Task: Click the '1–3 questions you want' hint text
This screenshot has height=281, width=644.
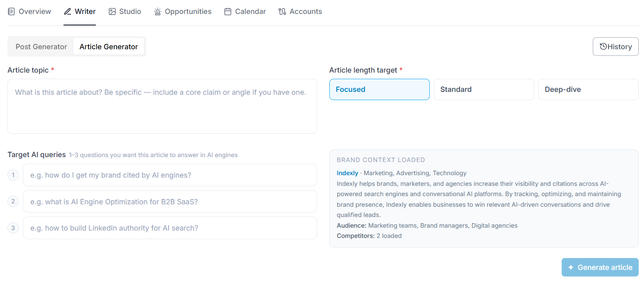Action: [153, 155]
